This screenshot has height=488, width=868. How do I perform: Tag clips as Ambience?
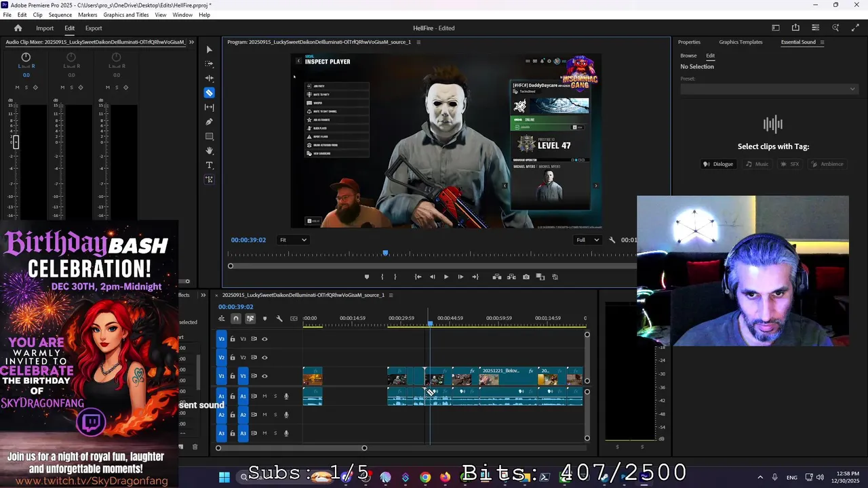827,164
